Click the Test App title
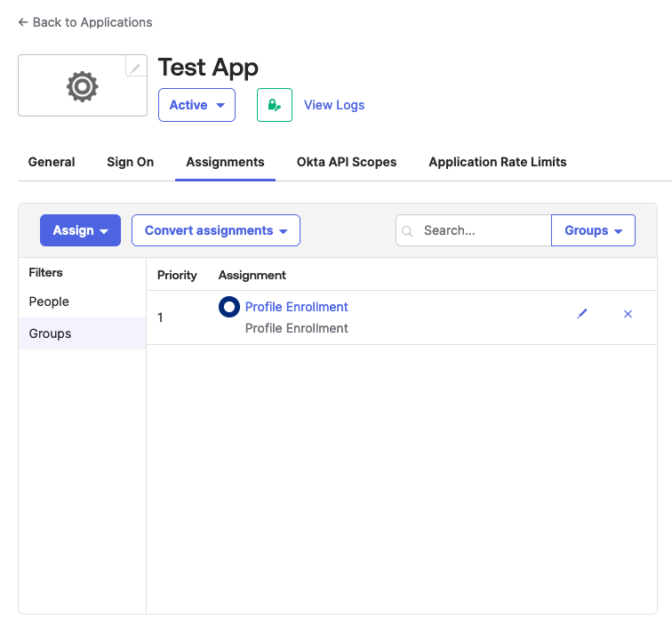Viewport: 672px width, 643px height. click(208, 68)
